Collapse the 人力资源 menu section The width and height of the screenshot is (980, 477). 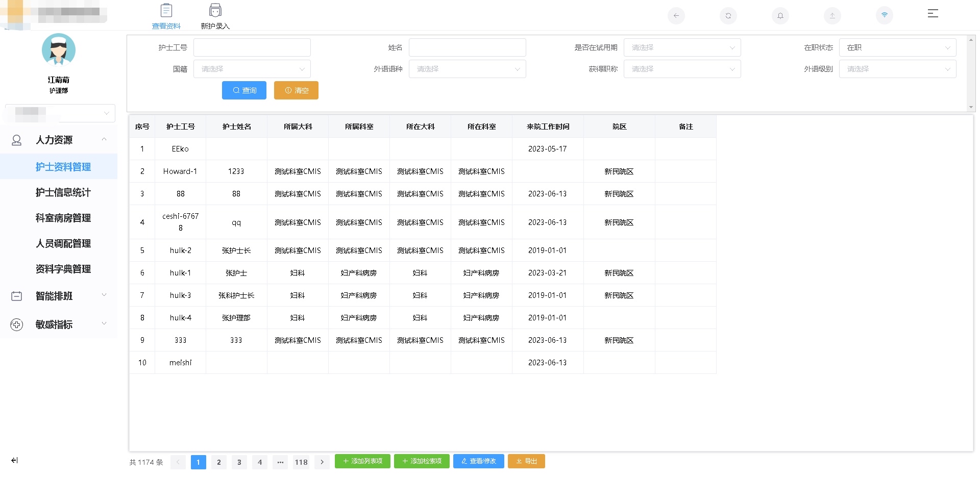pos(104,139)
